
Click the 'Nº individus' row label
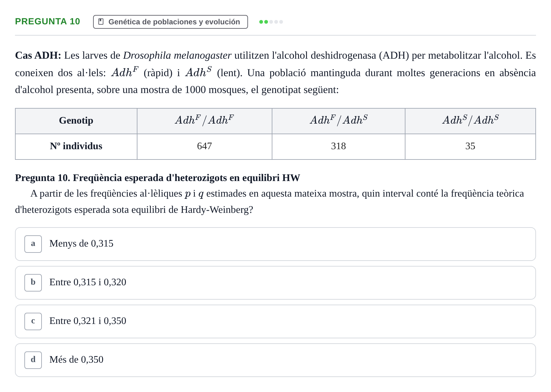pyautogui.click(x=76, y=146)
